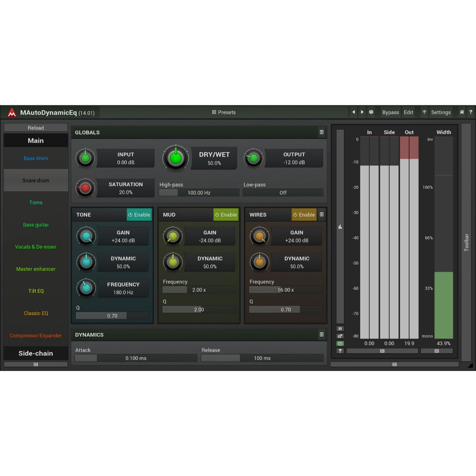Open the Edit screen
The image size is (476, 476).
(x=408, y=112)
